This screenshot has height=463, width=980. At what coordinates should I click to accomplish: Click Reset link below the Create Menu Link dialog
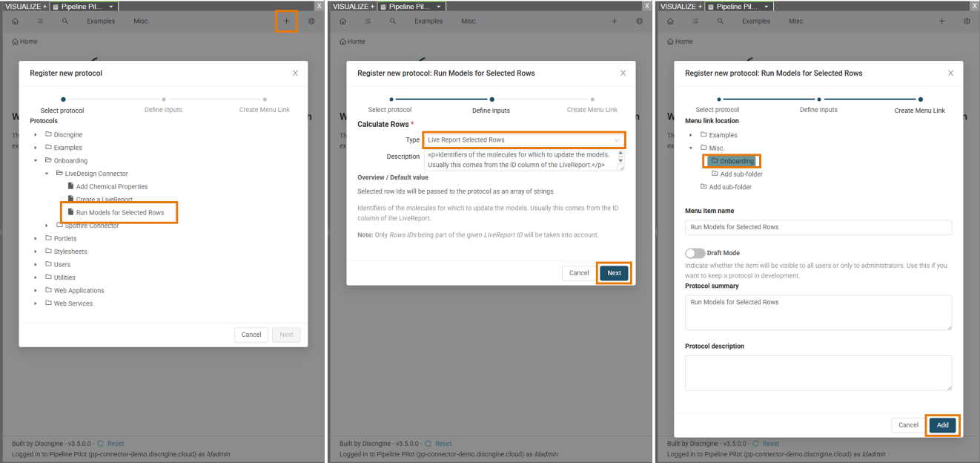(771, 443)
